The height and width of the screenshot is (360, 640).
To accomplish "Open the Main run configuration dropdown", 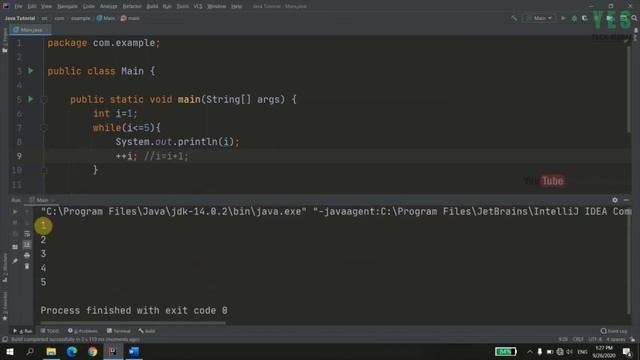I will point(540,18).
